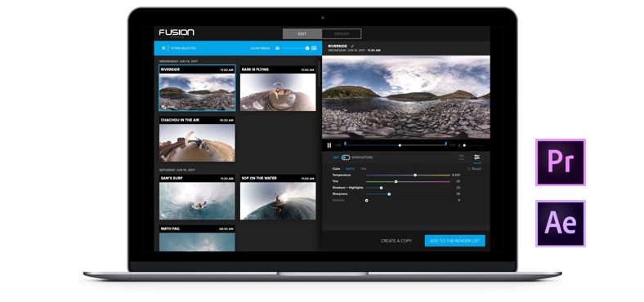Toggle the 360 / OverCapture switch

pyautogui.click(x=346, y=158)
